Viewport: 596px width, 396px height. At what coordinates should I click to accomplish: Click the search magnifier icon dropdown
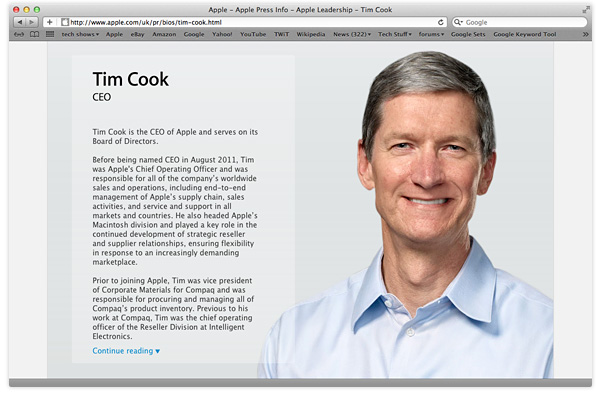point(458,22)
